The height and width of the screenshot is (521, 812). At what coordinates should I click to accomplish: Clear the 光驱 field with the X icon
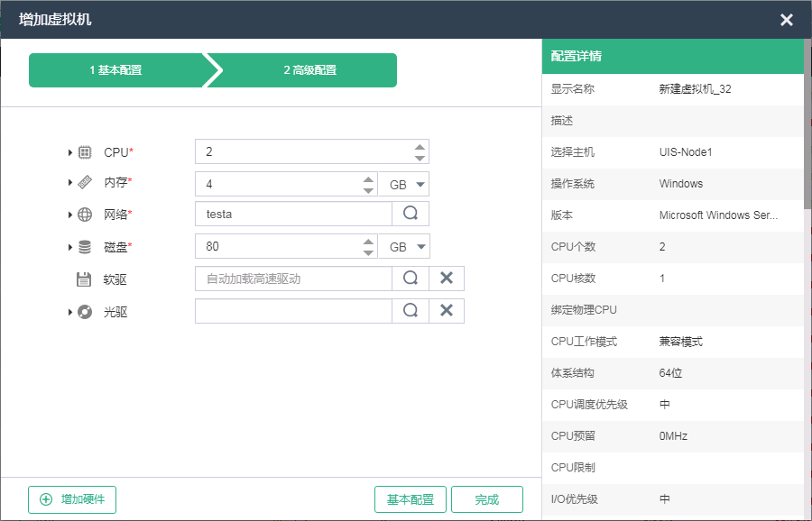pos(446,311)
